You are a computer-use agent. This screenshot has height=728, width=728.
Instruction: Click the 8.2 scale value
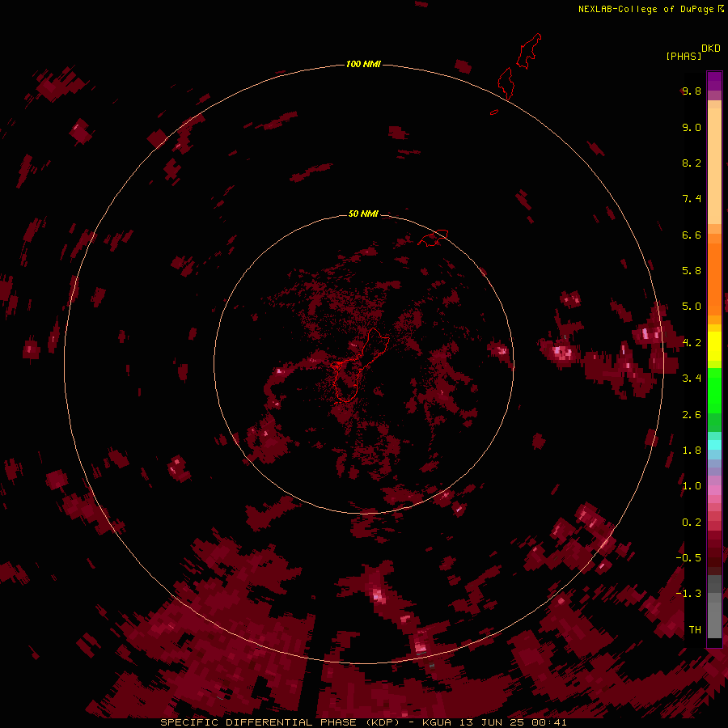692,163
